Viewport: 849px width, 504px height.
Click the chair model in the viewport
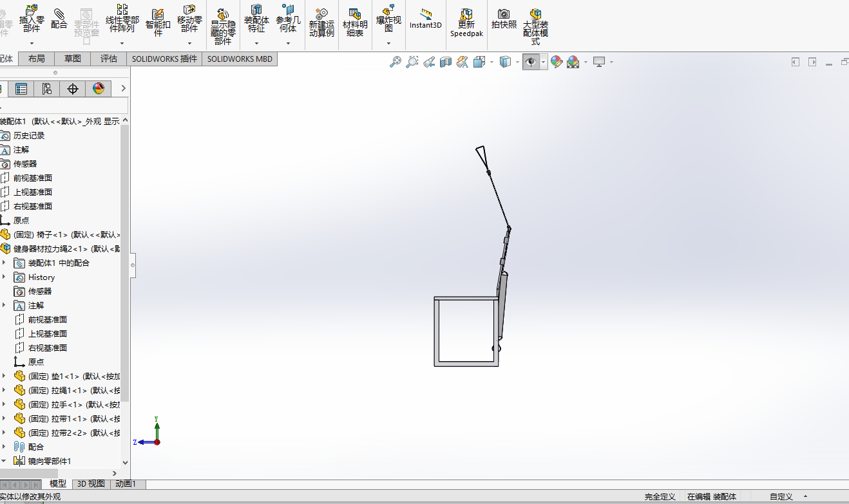(466, 331)
